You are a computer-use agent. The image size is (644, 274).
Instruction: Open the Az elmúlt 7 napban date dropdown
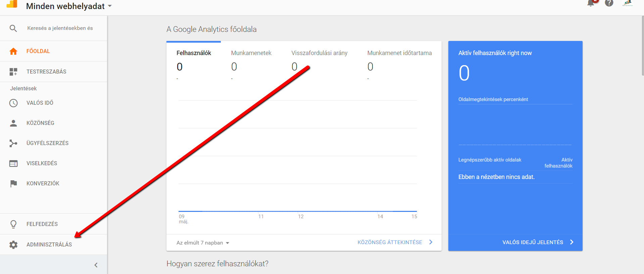(203, 243)
